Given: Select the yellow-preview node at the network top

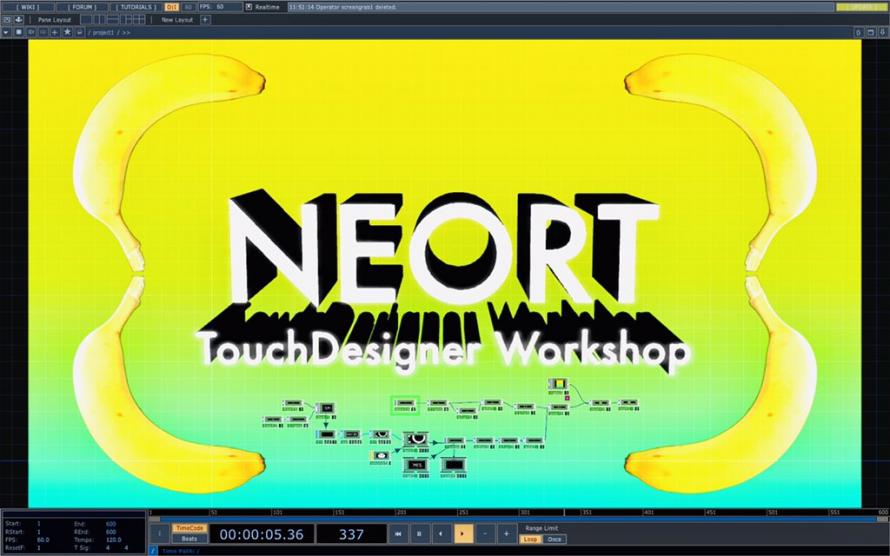Looking at the screenshot, I should [x=558, y=386].
